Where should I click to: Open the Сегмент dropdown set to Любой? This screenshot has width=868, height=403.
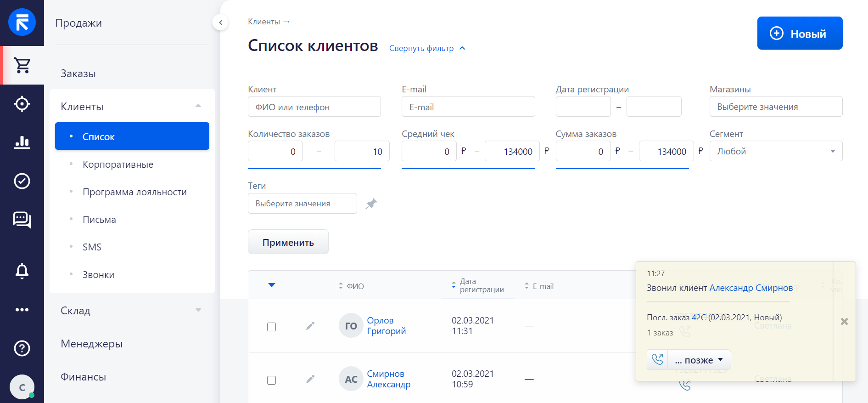tap(775, 151)
